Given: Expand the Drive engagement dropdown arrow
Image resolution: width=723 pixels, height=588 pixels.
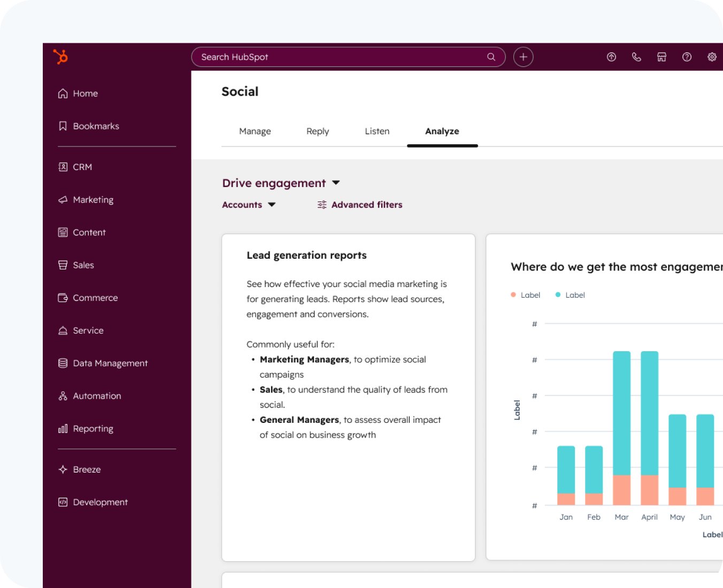Looking at the screenshot, I should (x=336, y=183).
